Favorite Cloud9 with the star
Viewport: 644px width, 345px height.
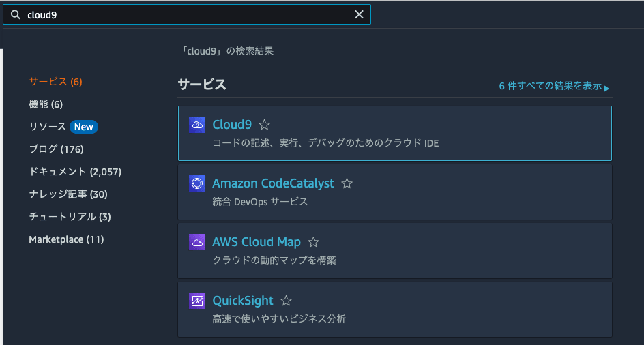pyautogui.click(x=265, y=125)
